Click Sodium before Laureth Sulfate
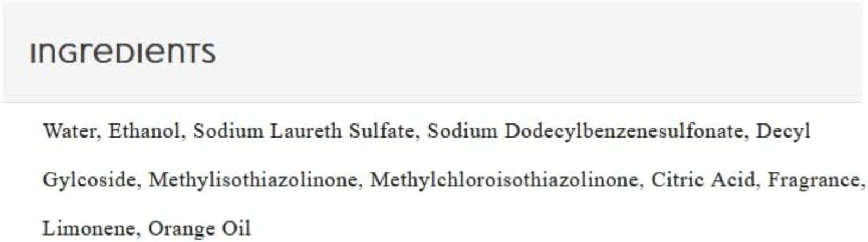Viewport: 868px width, 242px height. (x=228, y=131)
